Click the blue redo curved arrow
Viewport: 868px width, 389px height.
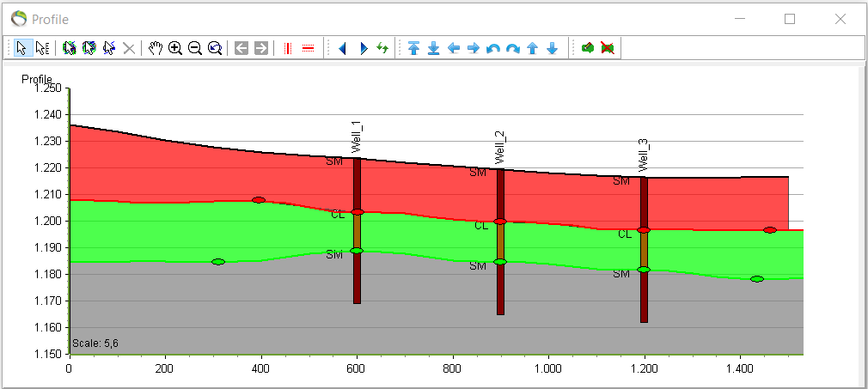point(512,48)
